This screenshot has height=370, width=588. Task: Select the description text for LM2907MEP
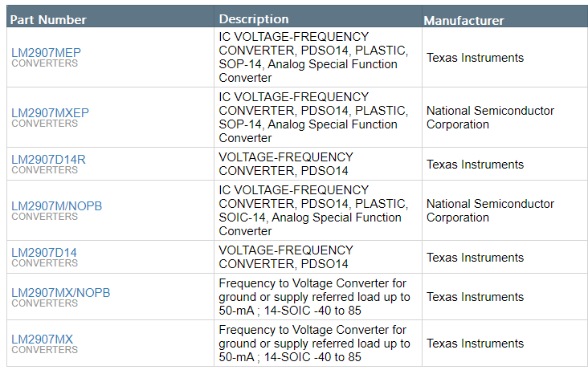tap(313, 57)
